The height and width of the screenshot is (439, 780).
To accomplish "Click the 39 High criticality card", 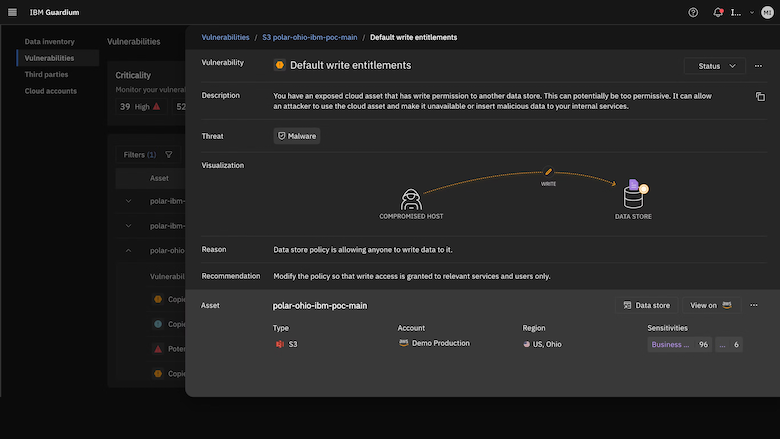I will tap(141, 106).
